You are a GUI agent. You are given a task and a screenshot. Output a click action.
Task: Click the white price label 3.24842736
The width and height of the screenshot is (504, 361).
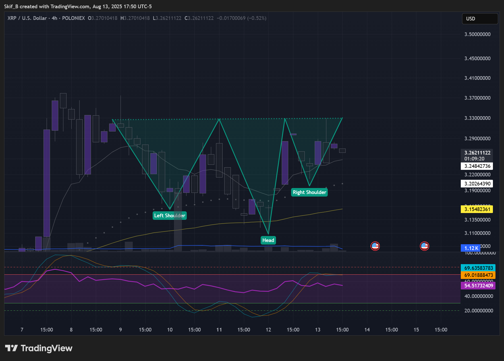(x=477, y=166)
